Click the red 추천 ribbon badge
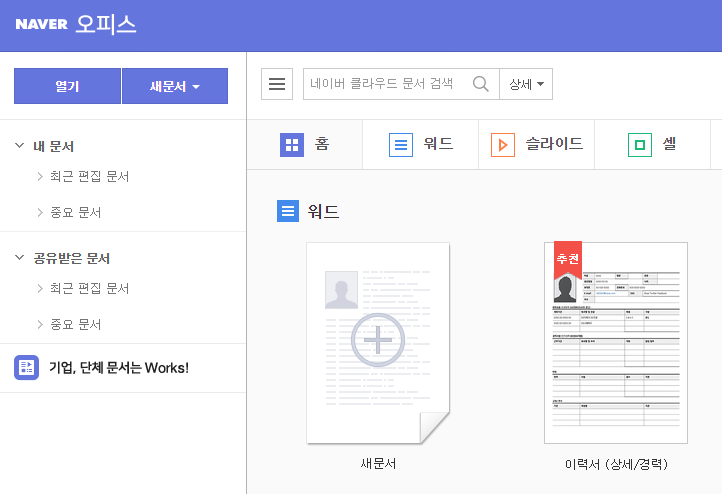Viewport: 722px width, 494px height. tap(568, 259)
